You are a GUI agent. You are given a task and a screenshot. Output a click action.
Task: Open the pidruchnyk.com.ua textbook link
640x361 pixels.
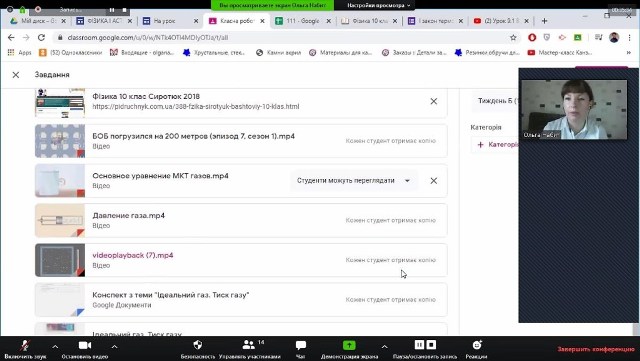[x=196, y=107]
